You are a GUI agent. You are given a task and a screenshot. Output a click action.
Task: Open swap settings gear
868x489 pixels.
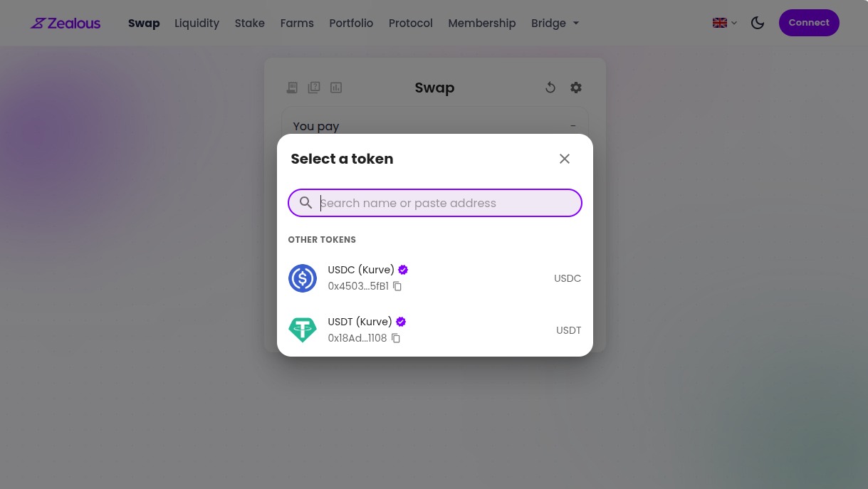tap(576, 88)
